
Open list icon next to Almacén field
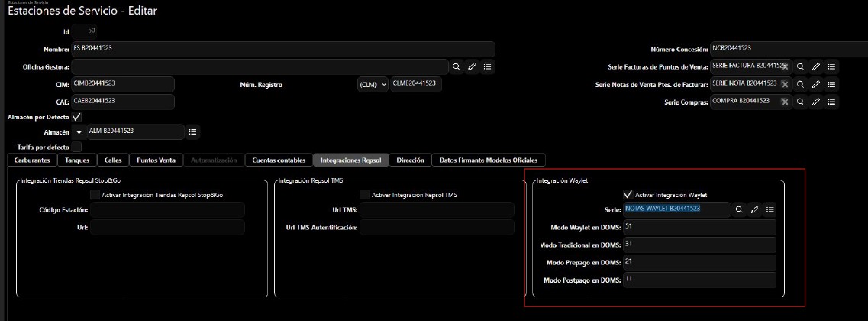[192, 132]
